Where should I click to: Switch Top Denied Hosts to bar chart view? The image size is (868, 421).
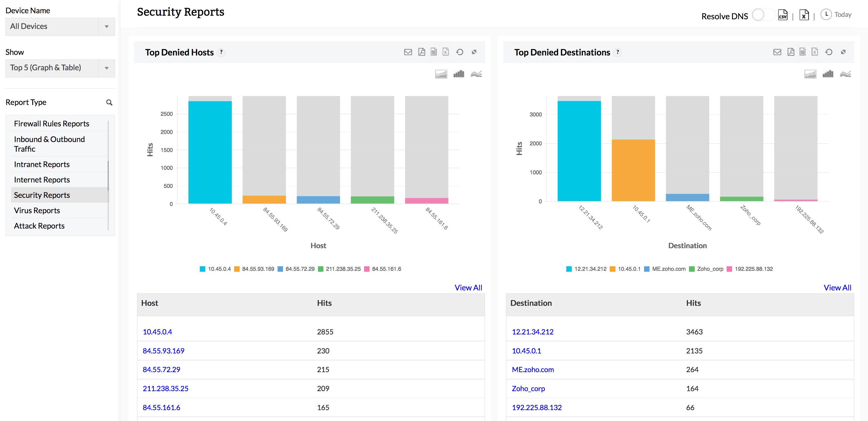459,74
